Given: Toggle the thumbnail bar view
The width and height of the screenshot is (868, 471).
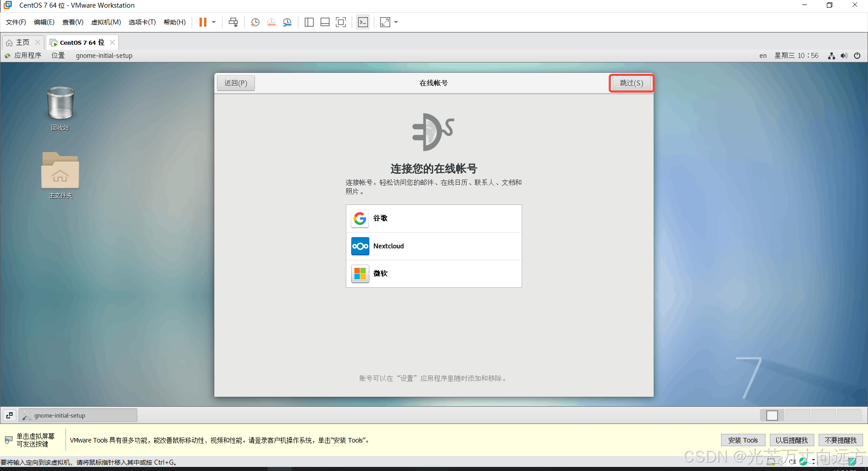Looking at the screenshot, I should pos(325,22).
